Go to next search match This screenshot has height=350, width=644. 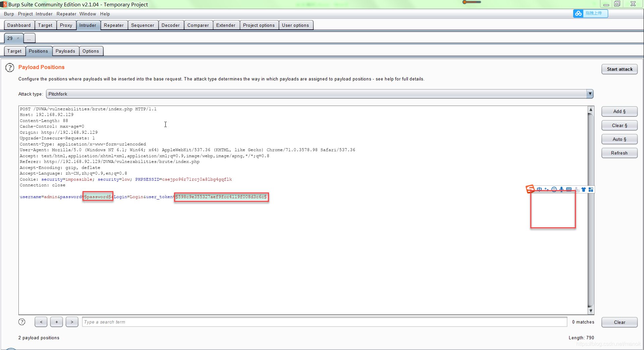[x=72, y=322]
